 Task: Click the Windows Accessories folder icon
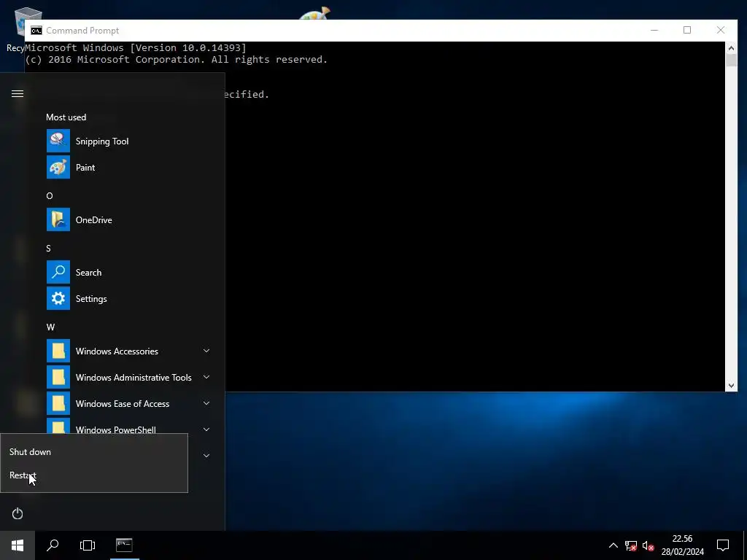tap(58, 351)
